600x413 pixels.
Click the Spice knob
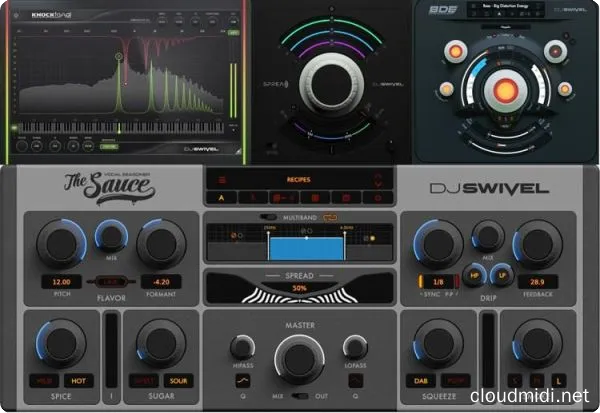tap(61, 344)
